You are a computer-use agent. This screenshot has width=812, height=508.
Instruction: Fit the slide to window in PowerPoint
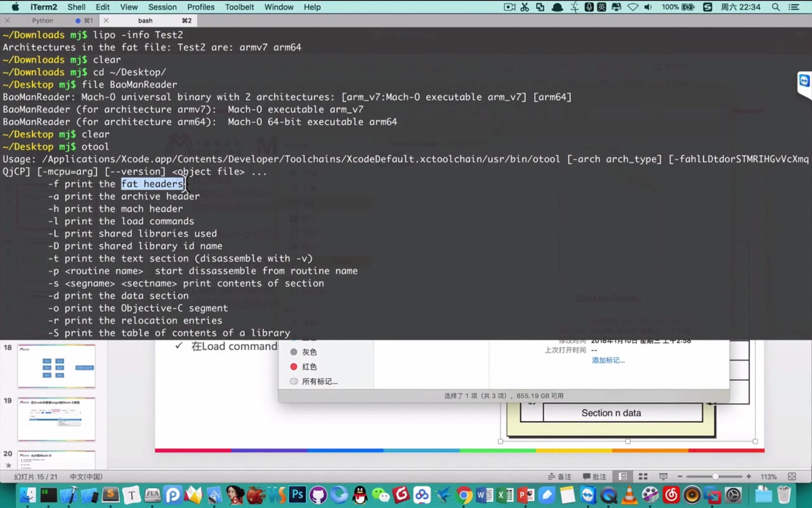point(792,477)
